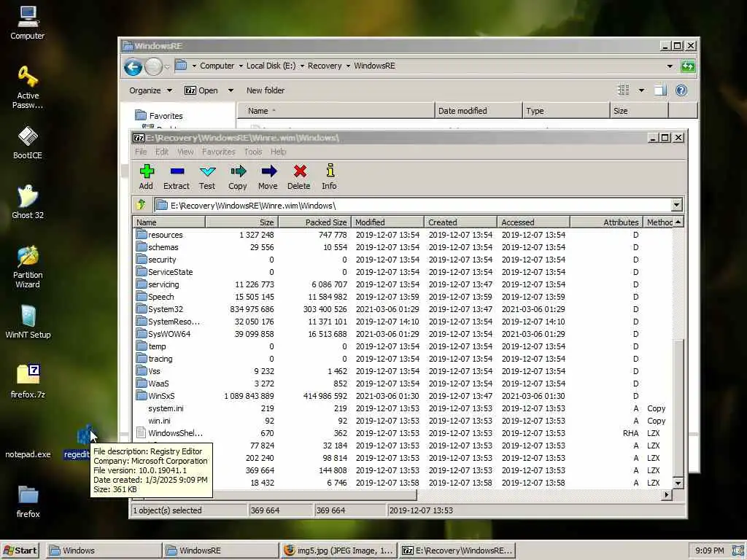Select the Partition Wizard desktop icon

click(28, 267)
